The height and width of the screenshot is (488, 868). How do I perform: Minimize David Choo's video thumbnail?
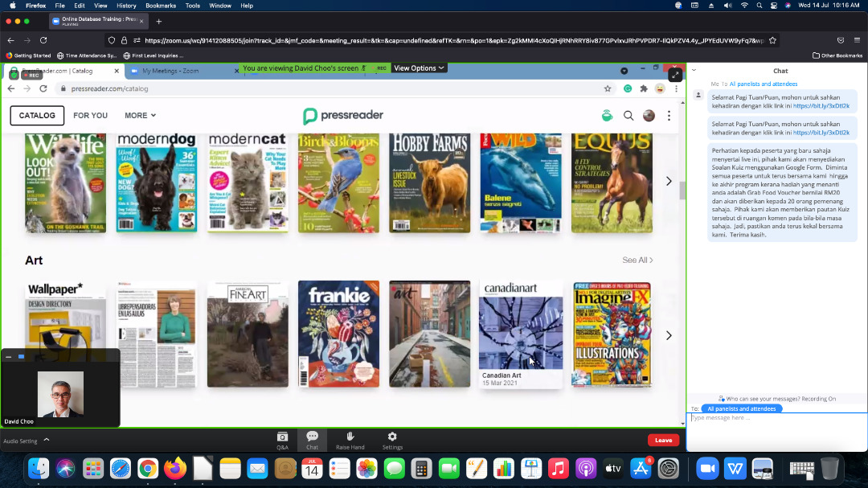point(8,357)
